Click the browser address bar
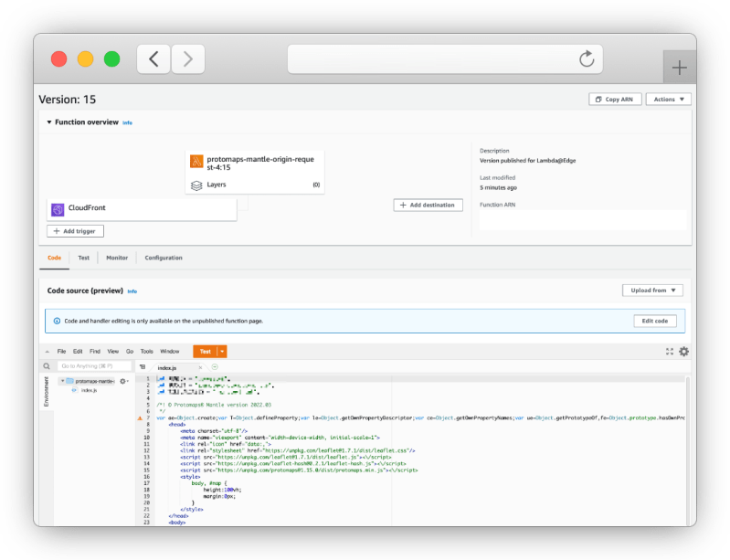This screenshot has height=560, width=730. (445, 59)
